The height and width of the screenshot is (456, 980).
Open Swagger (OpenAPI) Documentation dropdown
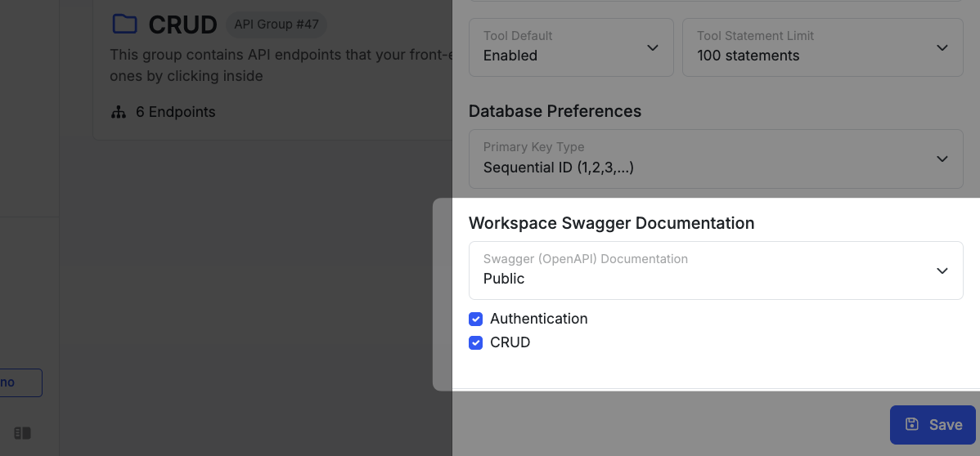(716, 270)
